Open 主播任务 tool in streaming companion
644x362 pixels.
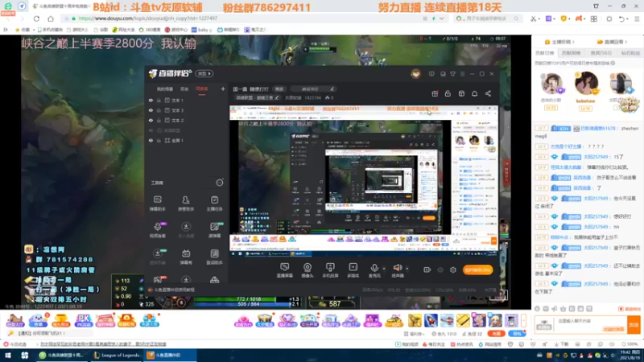[214, 204]
